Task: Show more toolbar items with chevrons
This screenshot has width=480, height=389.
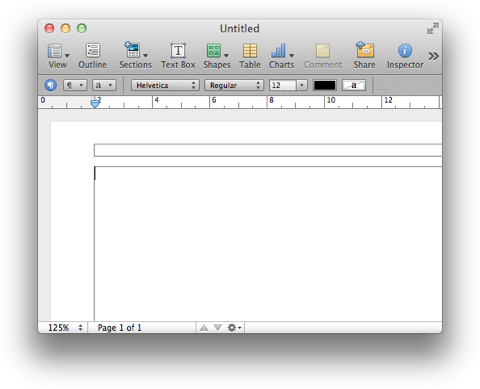Action: tap(433, 56)
